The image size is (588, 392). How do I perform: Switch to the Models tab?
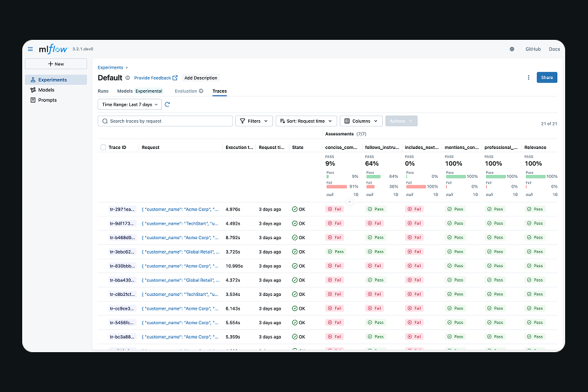point(124,91)
